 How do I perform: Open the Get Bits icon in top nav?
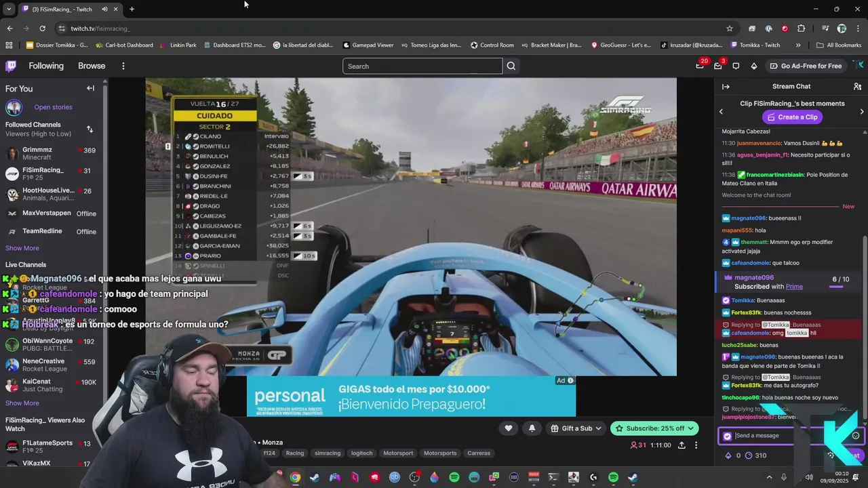[754, 66]
